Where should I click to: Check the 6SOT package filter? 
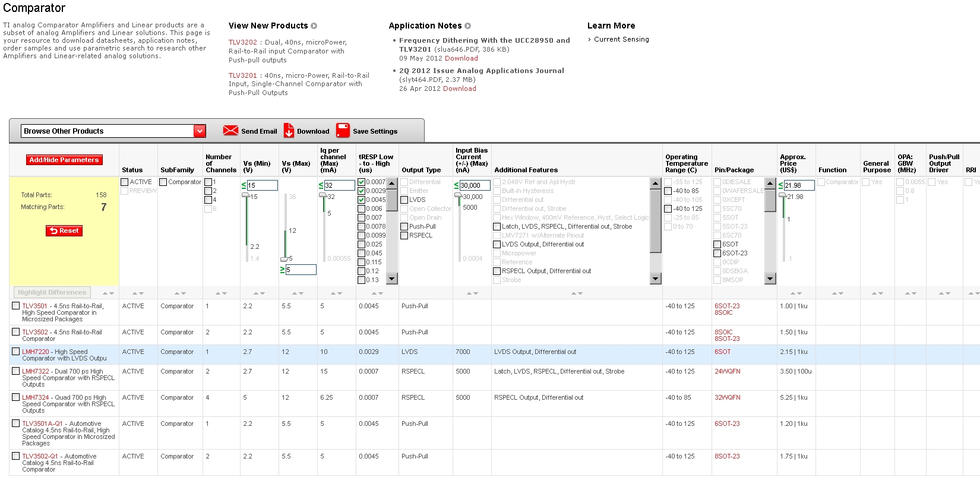[x=717, y=245]
